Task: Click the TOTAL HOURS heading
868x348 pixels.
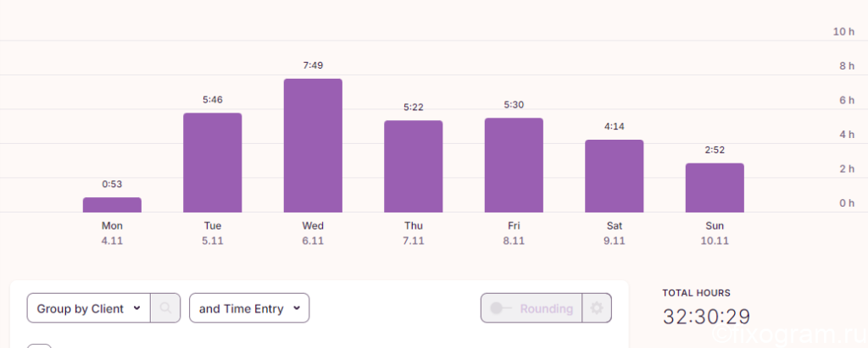Action: (697, 293)
